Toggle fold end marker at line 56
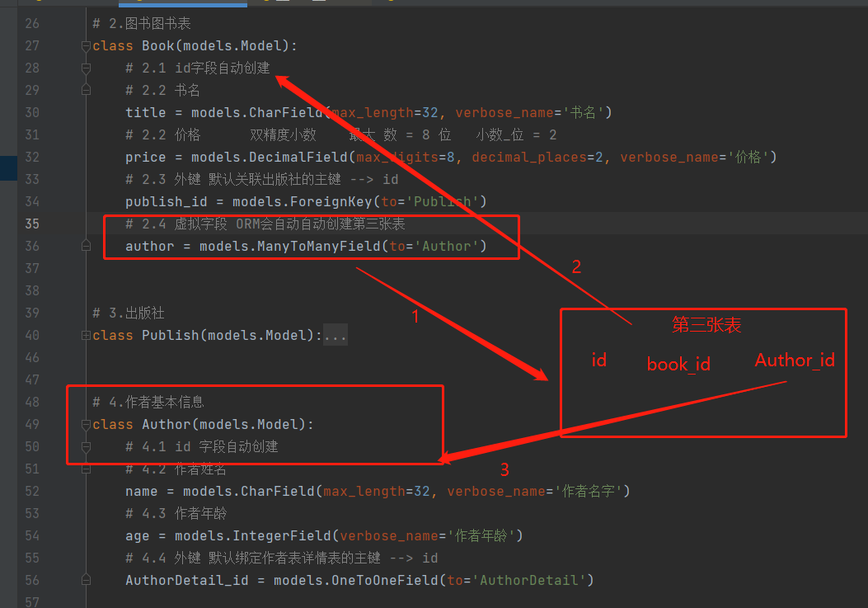Screen dimensions: 868x608 (86, 580)
